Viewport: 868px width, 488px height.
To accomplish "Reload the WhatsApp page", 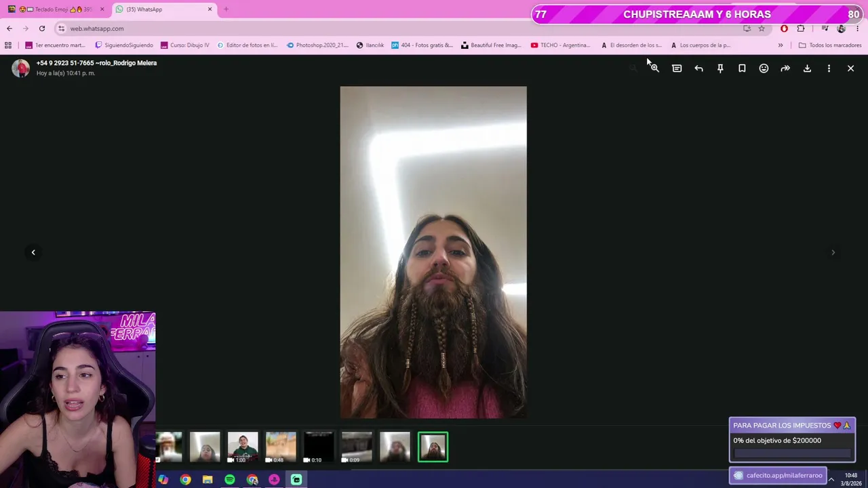I will (x=42, y=28).
